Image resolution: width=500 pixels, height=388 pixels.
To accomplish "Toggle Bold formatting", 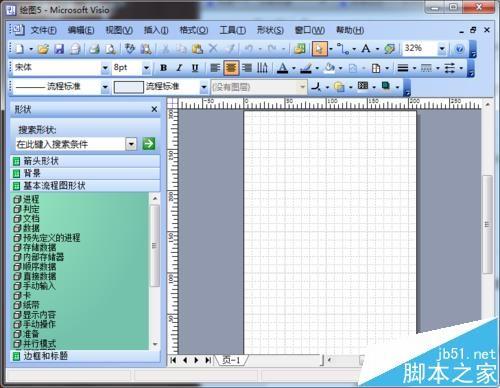I will [163, 68].
